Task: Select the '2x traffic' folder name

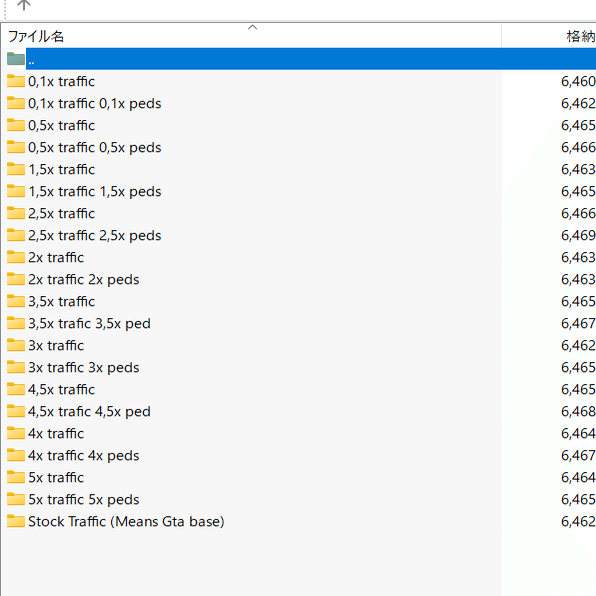Action: click(56, 257)
